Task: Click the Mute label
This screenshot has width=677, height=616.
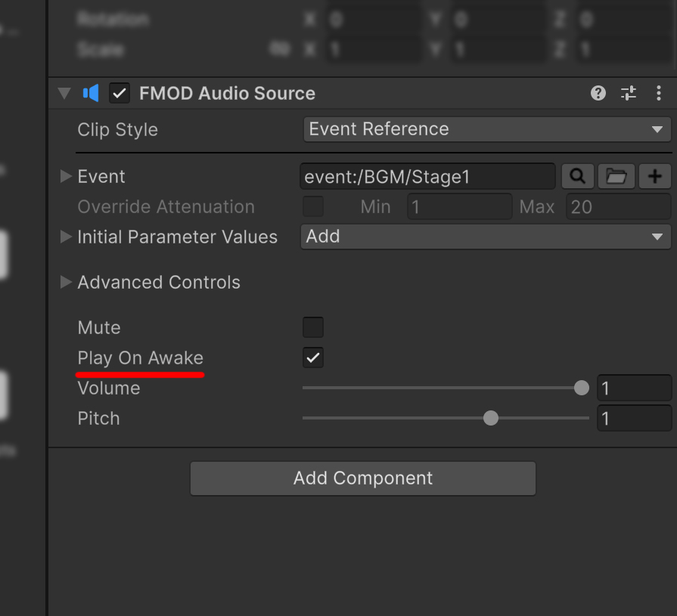Action: [99, 327]
